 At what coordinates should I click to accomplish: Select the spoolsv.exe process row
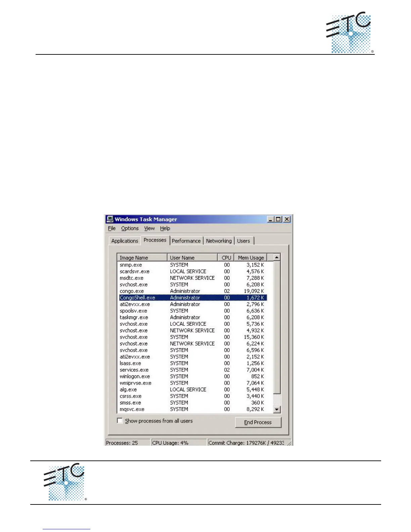click(x=192, y=311)
